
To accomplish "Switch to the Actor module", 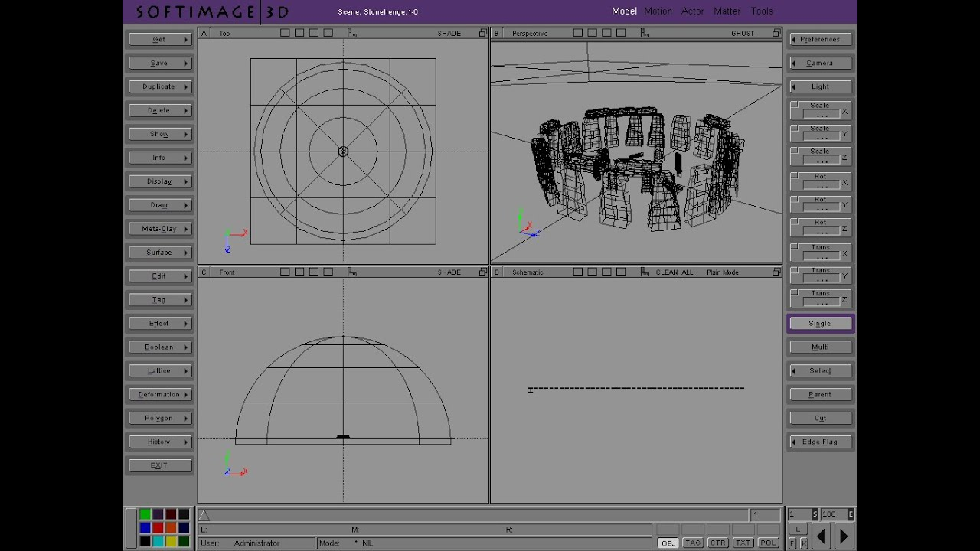I will tap(693, 11).
